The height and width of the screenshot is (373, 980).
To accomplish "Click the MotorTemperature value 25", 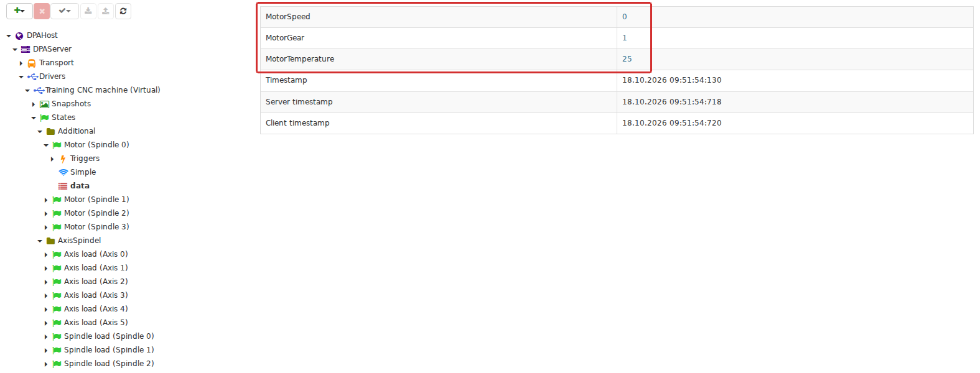I will coord(627,59).
